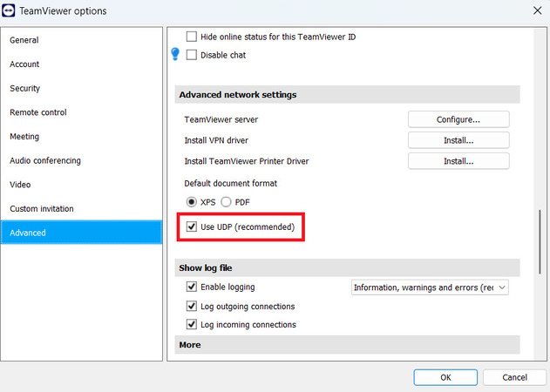Confirm settings with the OK button
The width and height of the screenshot is (550, 392).
[x=445, y=377]
